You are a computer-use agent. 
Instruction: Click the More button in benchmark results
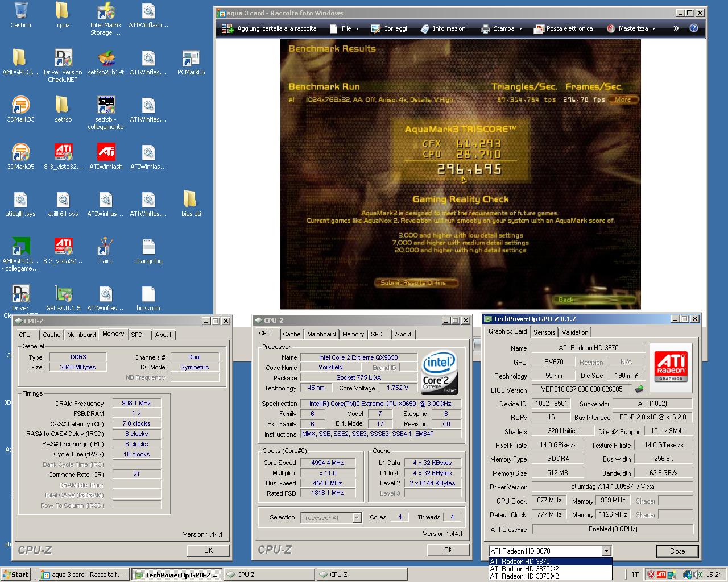623,99
